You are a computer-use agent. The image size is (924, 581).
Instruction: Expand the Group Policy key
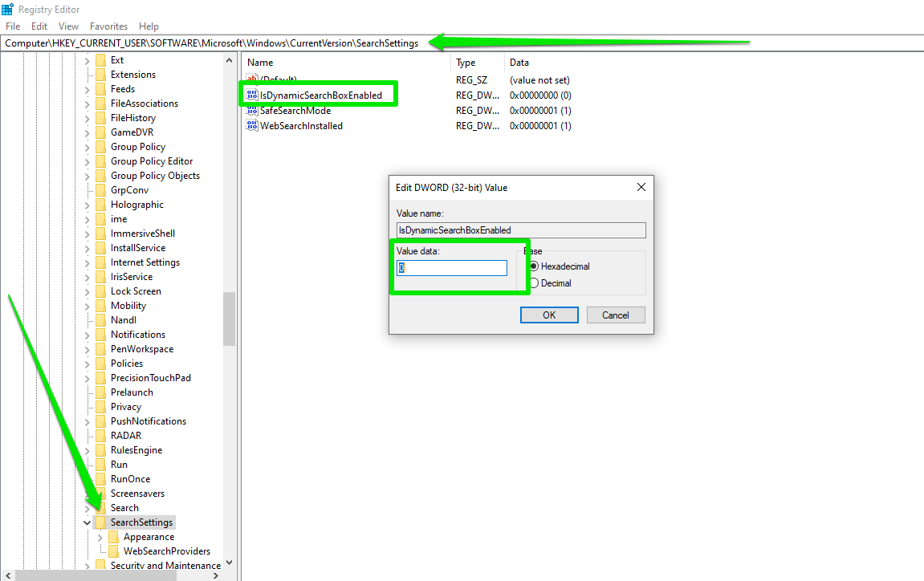[88, 148]
